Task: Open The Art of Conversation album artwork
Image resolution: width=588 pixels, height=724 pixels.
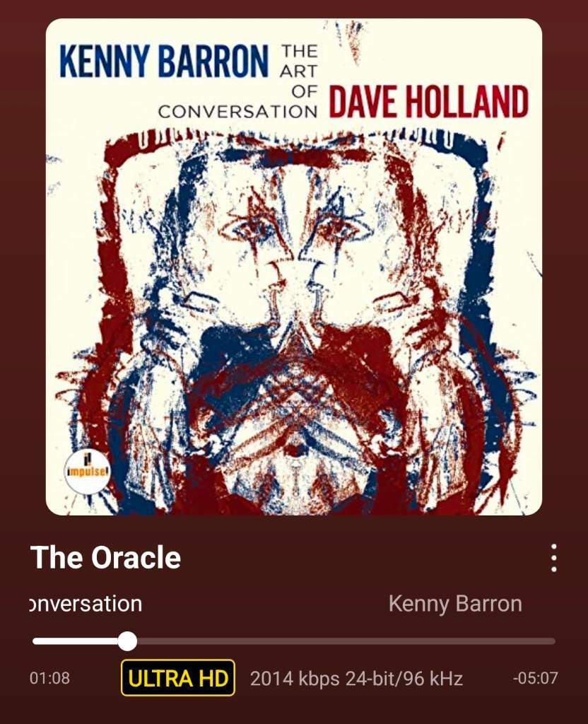Action: [x=294, y=267]
